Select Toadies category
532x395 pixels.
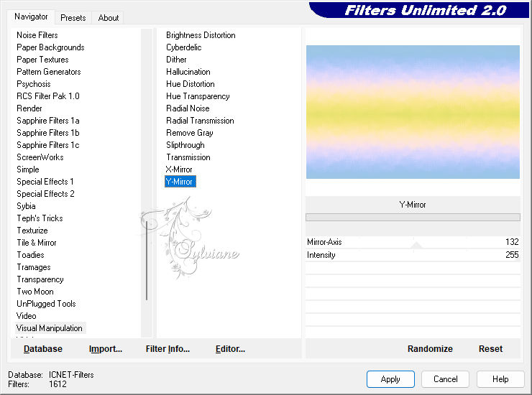tap(30, 255)
